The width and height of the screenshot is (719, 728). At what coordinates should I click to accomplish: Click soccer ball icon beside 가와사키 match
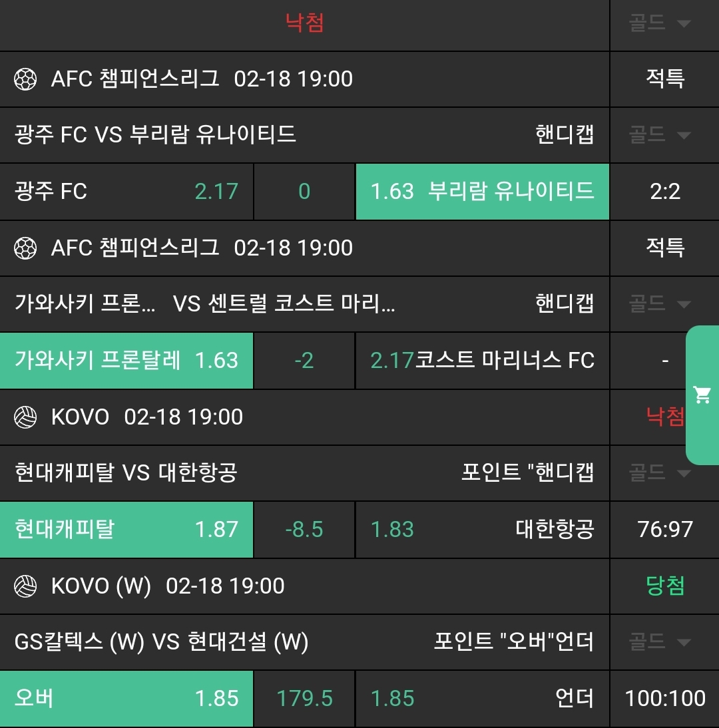[x=25, y=248]
